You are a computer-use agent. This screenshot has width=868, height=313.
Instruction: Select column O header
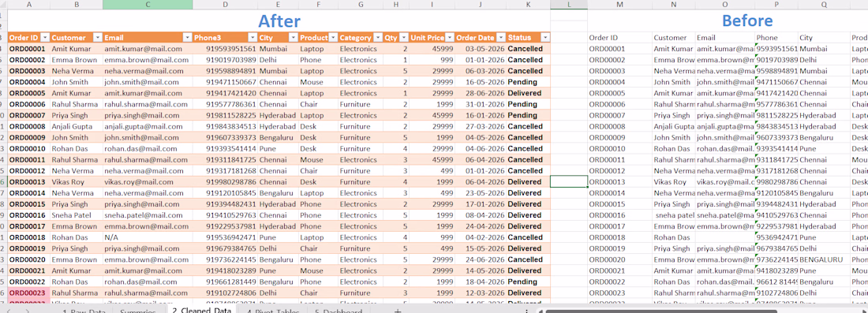tap(725, 5)
